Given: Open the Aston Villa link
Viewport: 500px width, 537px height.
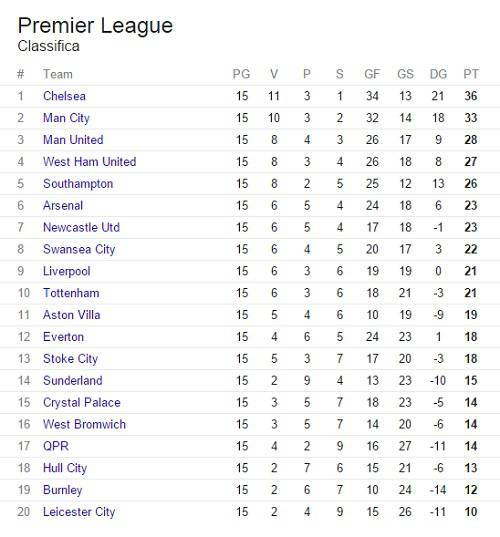Looking at the screenshot, I should click(x=72, y=315).
